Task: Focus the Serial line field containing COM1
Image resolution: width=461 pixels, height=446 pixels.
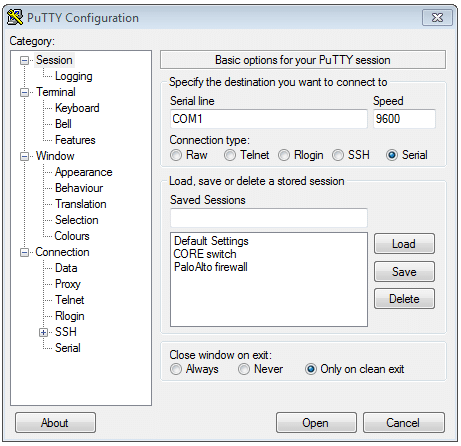Action: click(269, 119)
